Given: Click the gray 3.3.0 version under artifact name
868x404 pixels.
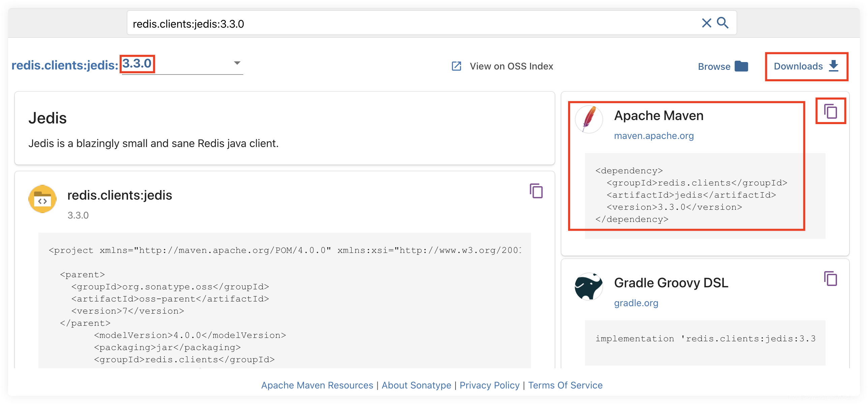Looking at the screenshot, I should point(78,215).
